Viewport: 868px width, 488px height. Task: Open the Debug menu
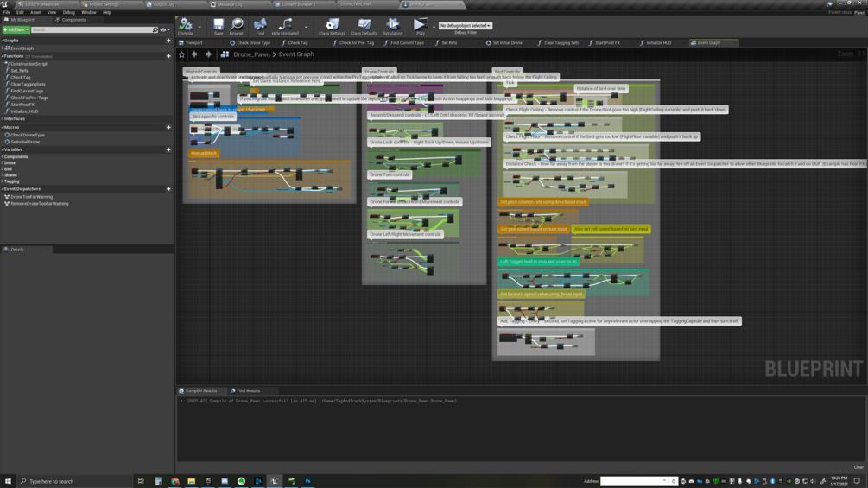[x=68, y=12]
